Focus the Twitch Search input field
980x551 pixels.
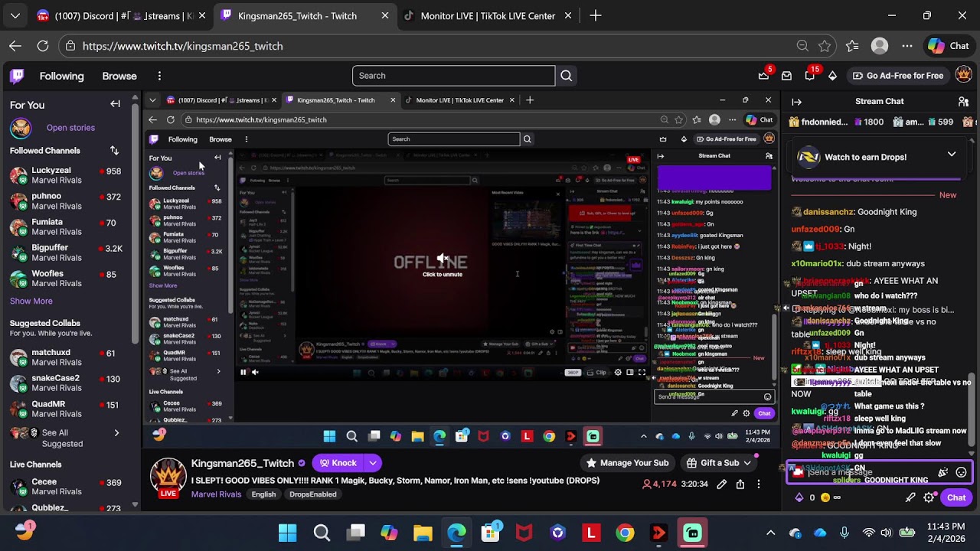[453, 76]
